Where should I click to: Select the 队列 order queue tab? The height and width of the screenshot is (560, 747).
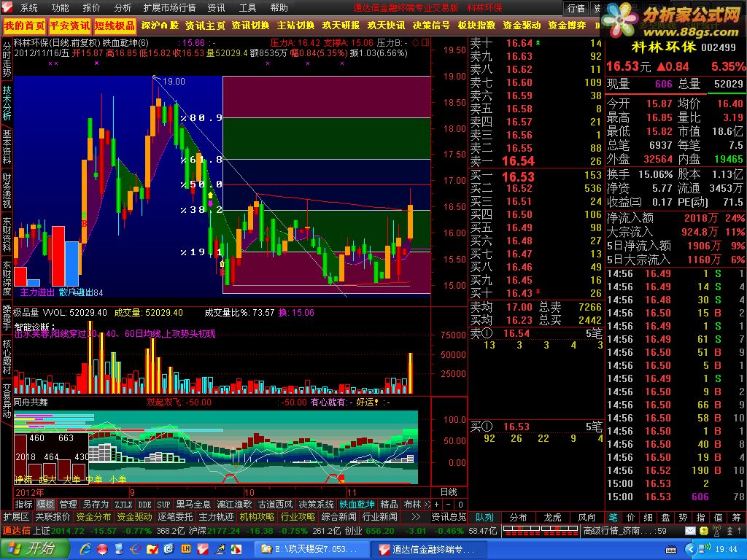coord(484,517)
